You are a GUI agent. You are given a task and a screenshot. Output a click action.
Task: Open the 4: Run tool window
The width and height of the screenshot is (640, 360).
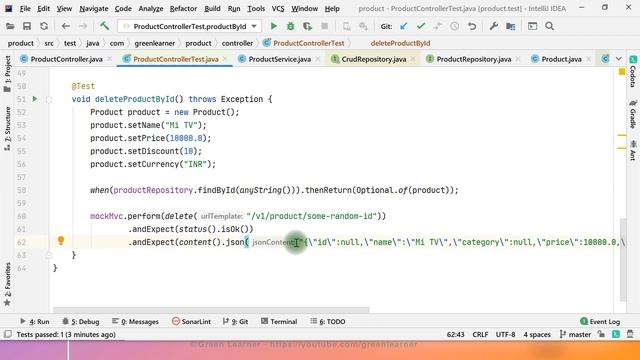pyautogui.click(x=35, y=322)
